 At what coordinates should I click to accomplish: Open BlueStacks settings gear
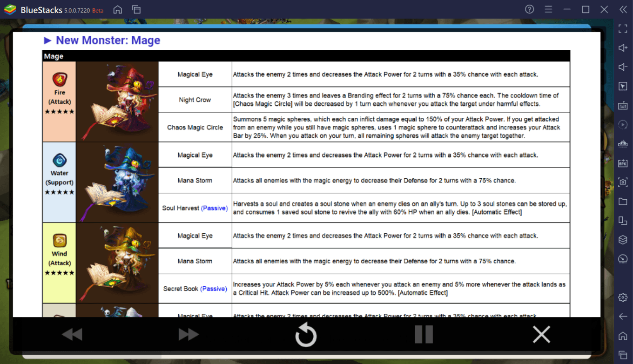click(623, 297)
